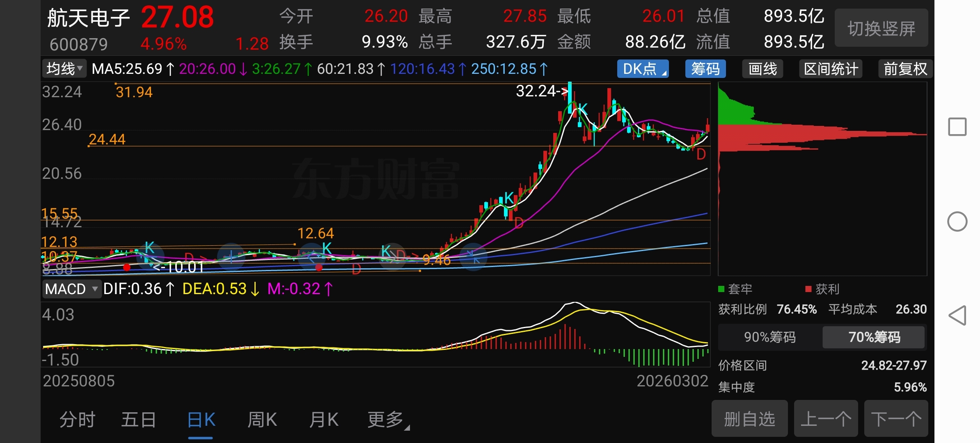Tap the cyan K signal near the 32.24 peak

pyautogui.click(x=582, y=109)
